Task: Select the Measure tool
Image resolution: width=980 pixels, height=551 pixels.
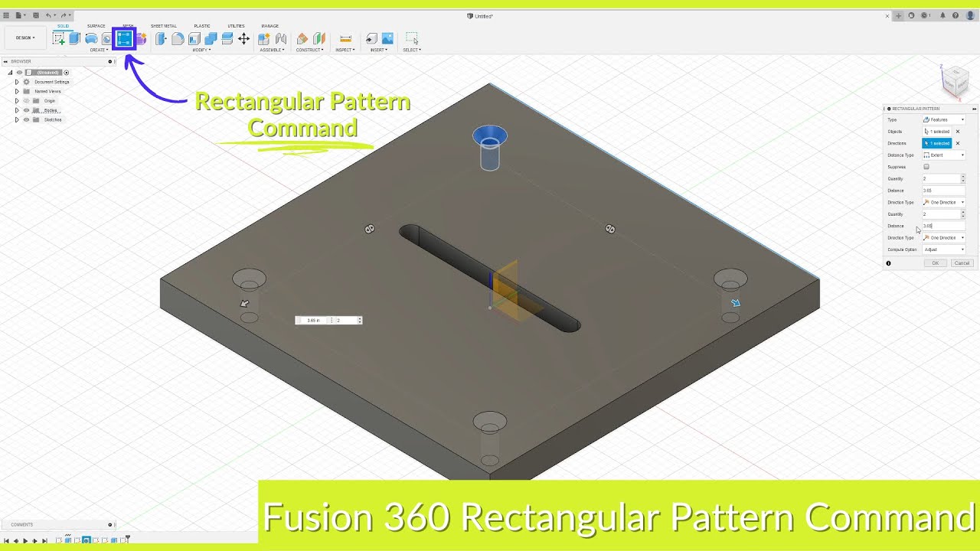Action: pyautogui.click(x=345, y=38)
